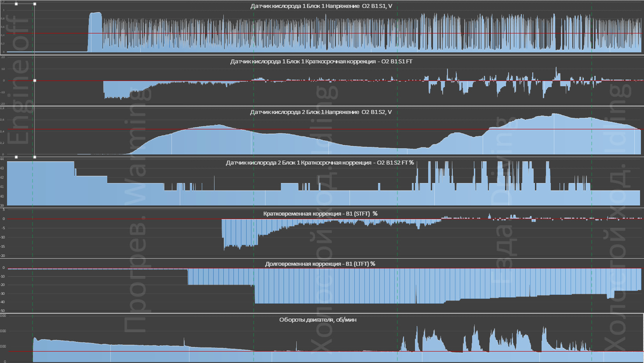Viewport: 644px width, 363px height.
Task: Grab the right-middle selection handle of the selected shape
Action: click(x=35, y=81)
